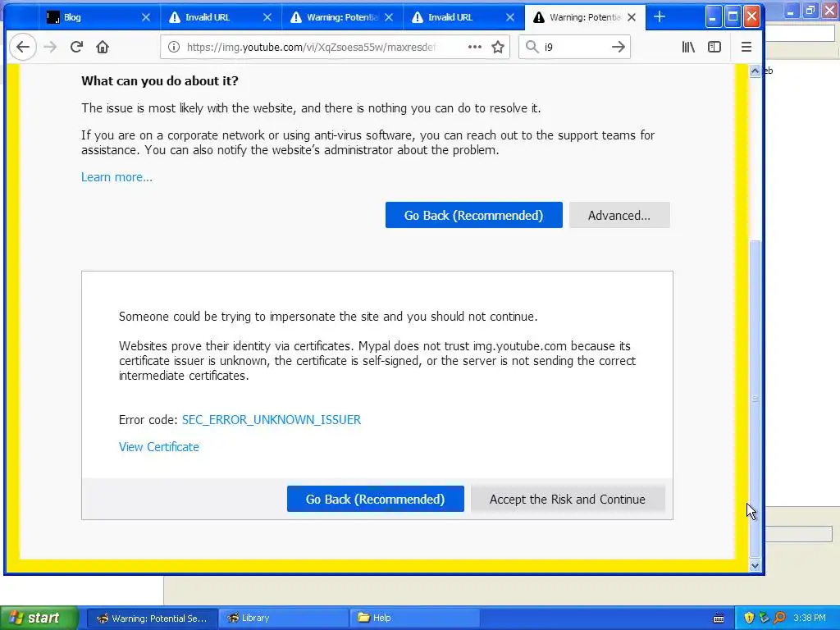Submit search with arrow button
The image size is (840, 630).
(619, 47)
